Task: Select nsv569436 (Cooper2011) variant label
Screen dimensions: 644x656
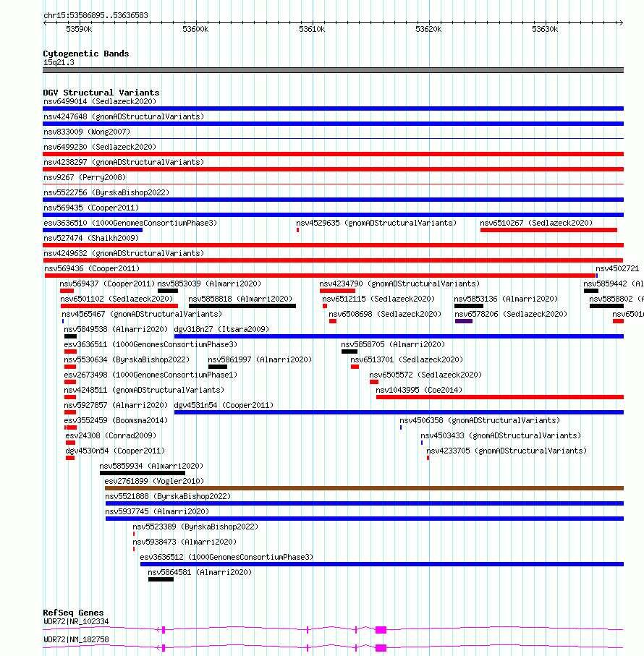Action: coord(92,268)
